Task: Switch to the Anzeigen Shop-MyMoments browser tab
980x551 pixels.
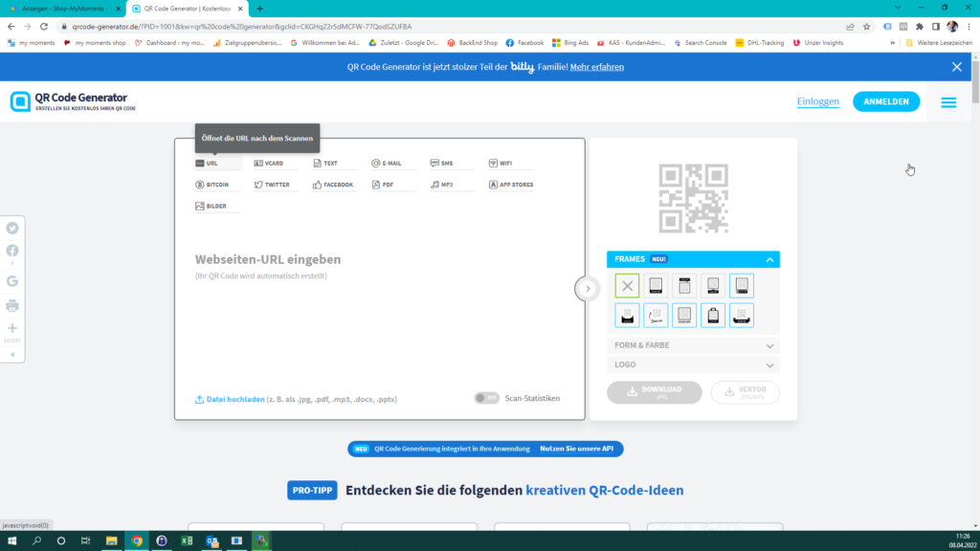Action: click(62, 9)
